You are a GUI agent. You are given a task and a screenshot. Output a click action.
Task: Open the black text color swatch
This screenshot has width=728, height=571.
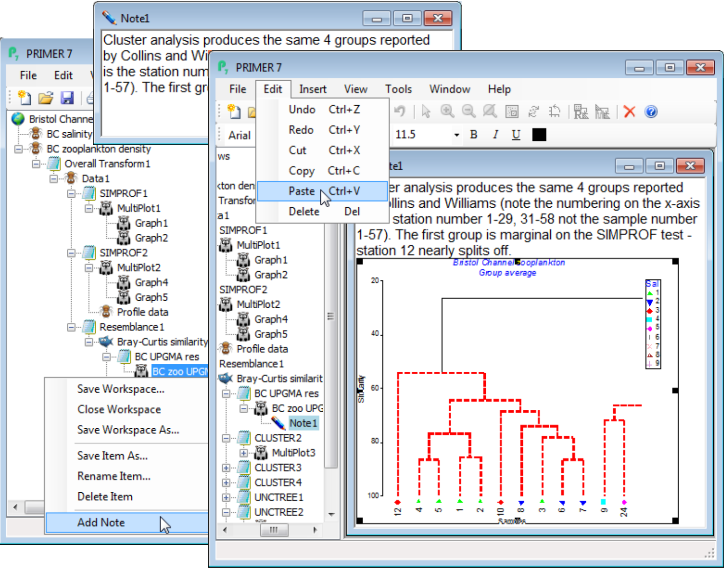click(539, 135)
